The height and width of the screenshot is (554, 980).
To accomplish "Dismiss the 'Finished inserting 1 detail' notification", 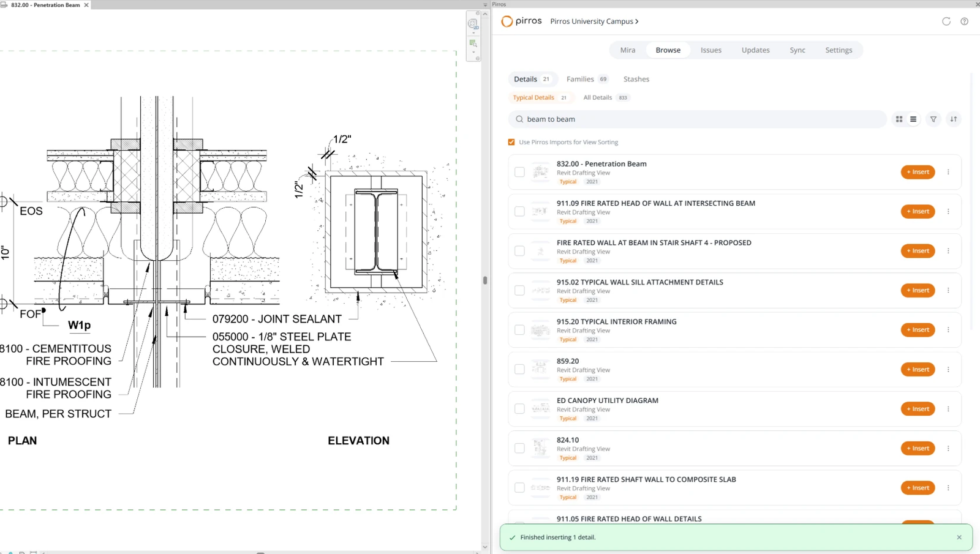I will 959,537.
